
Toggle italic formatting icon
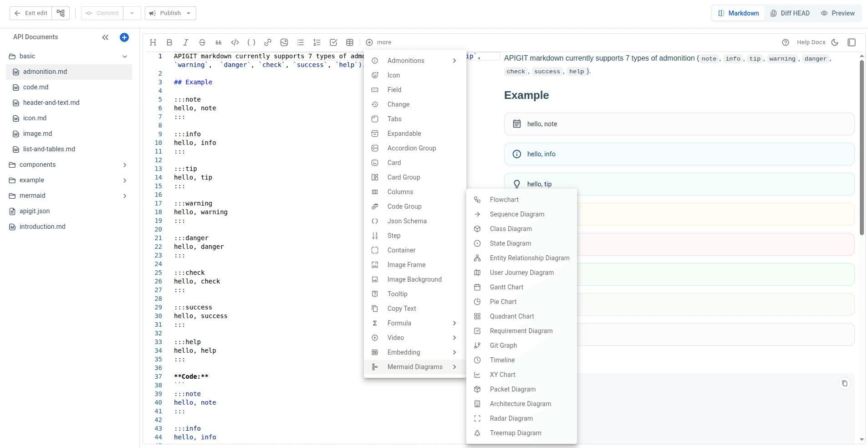[186, 42]
